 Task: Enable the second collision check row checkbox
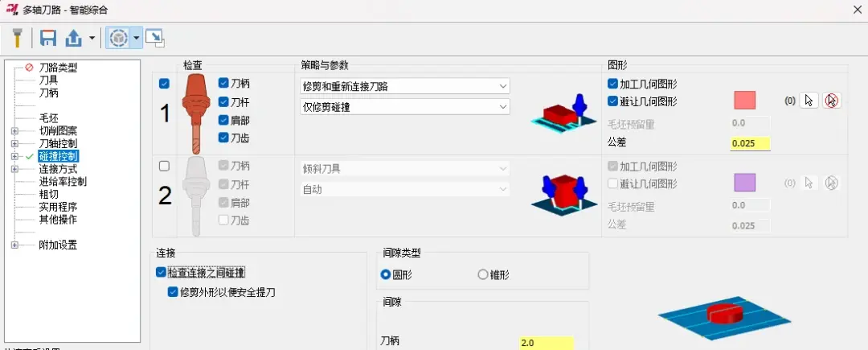pyautogui.click(x=164, y=166)
